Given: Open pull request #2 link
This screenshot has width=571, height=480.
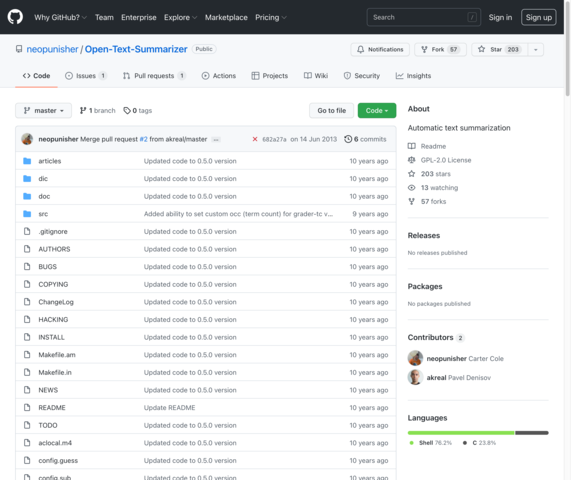Looking at the screenshot, I should click(143, 139).
